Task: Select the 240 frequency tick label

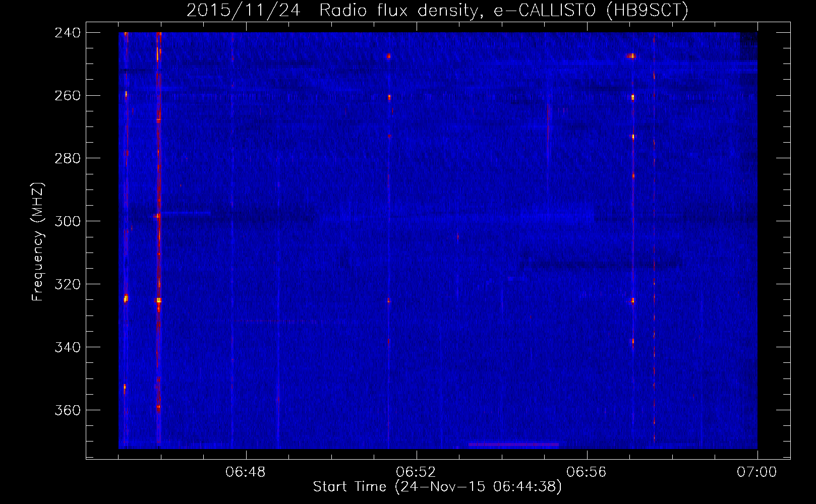Action: point(68,33)
